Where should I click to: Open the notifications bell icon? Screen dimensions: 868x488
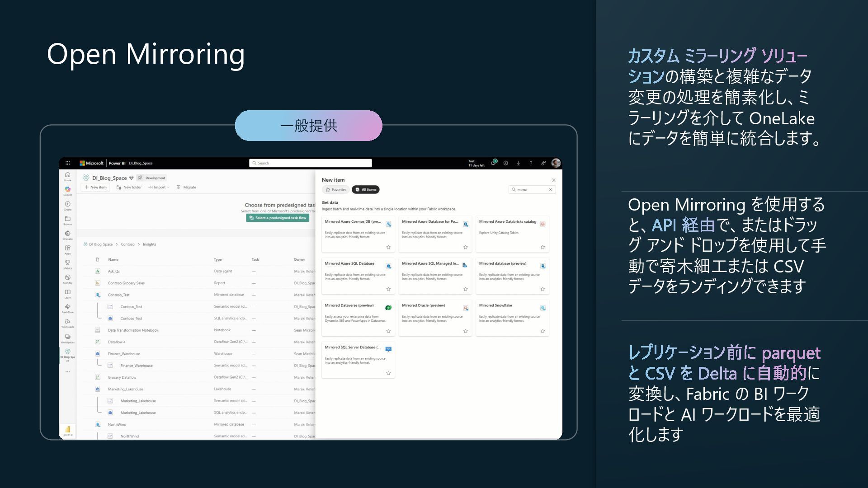pos(493,163)
